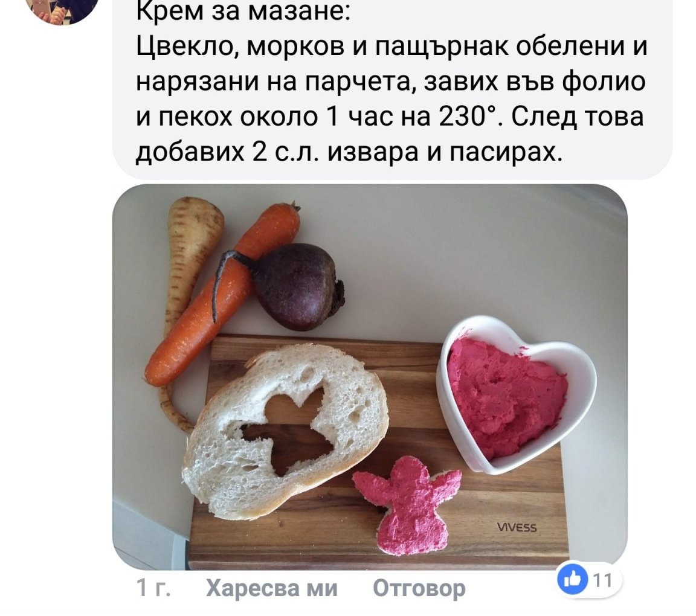
Task: Open the commenter's profile picture
Action: (62, 10)
